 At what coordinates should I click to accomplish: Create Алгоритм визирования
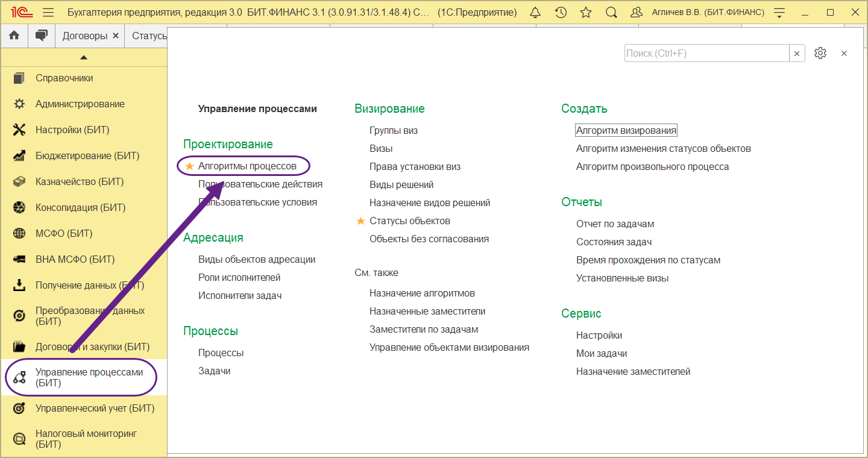pyautogui.click(x=626, y=131)
